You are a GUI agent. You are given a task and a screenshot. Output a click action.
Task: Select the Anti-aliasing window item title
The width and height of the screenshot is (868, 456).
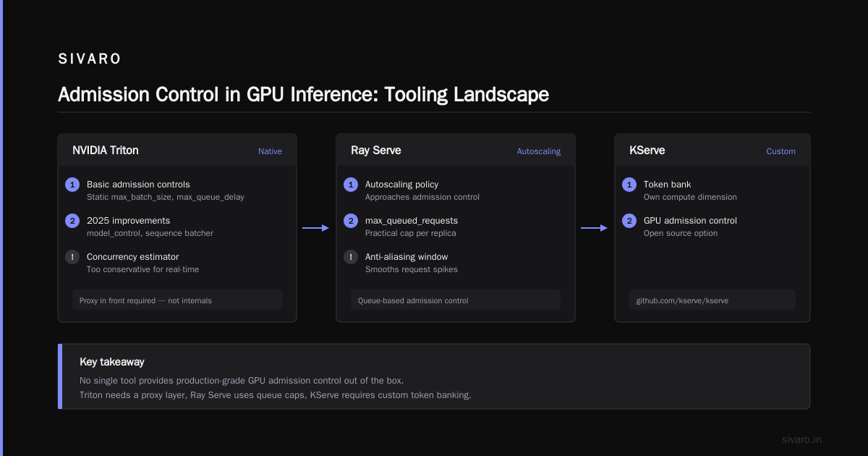point(407,257)
